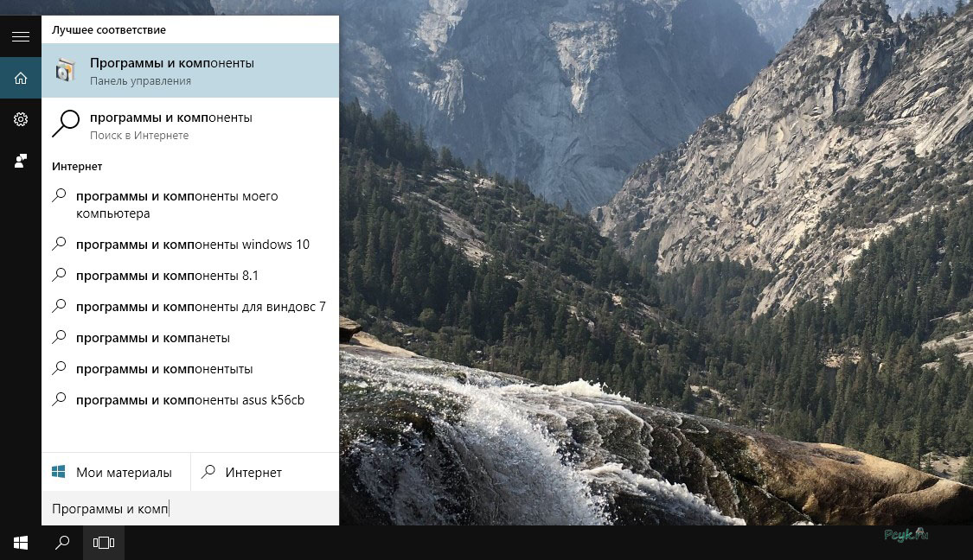Screen dimensions: 973x560
Task: Choose suggestion 'программы и компоненты моего компьютера'
Action: (190, 205)
